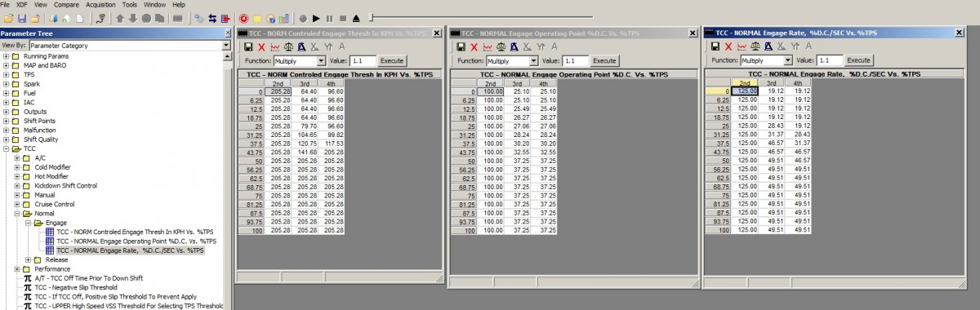Open graph view in Engage Rate table
980x310 pixels.
click(x=742, y=46)
